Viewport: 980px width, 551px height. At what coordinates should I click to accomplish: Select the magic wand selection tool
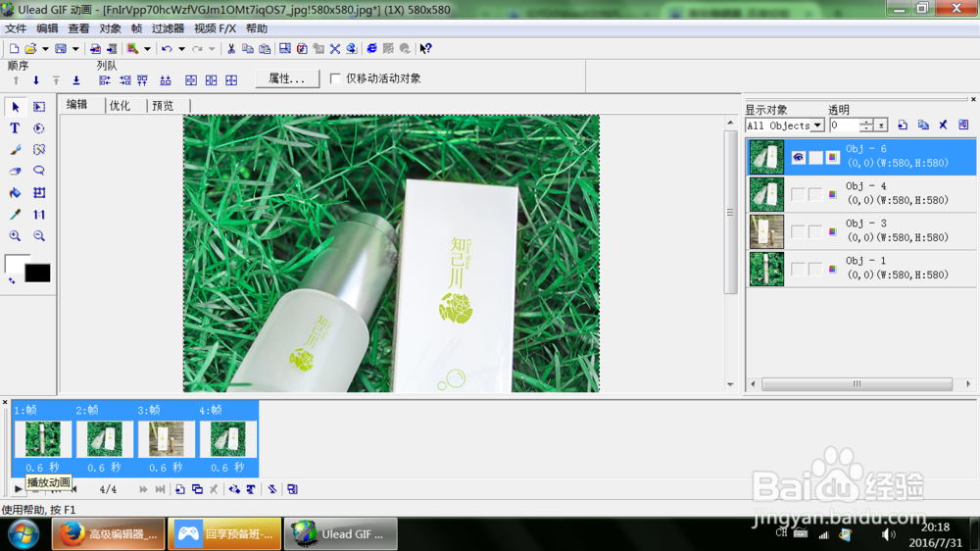coord(39,149)
